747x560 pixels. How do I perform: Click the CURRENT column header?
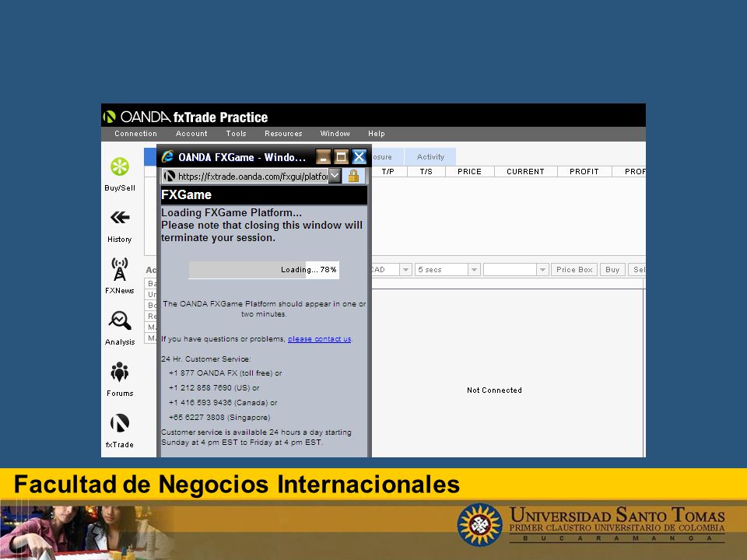click(525, 171)
